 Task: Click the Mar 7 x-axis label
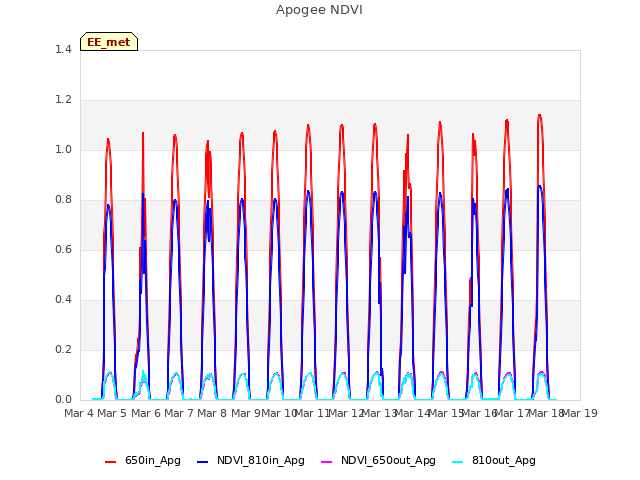tap(179, 413)
